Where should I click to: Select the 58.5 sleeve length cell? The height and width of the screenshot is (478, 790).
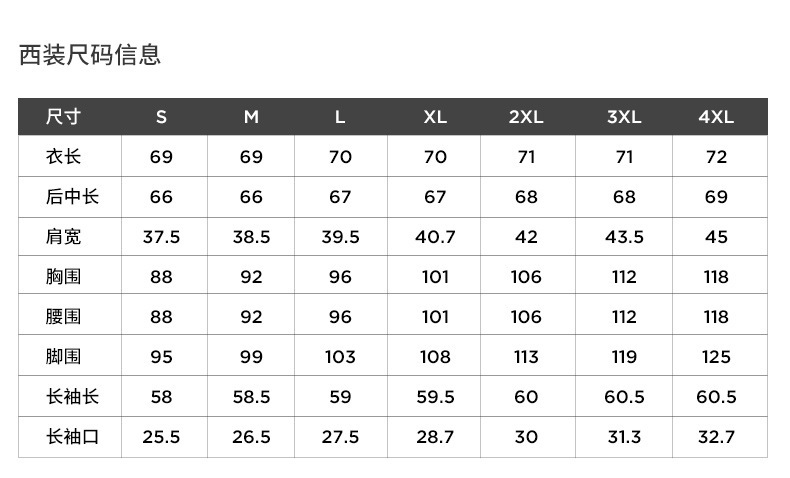point(251,397)
